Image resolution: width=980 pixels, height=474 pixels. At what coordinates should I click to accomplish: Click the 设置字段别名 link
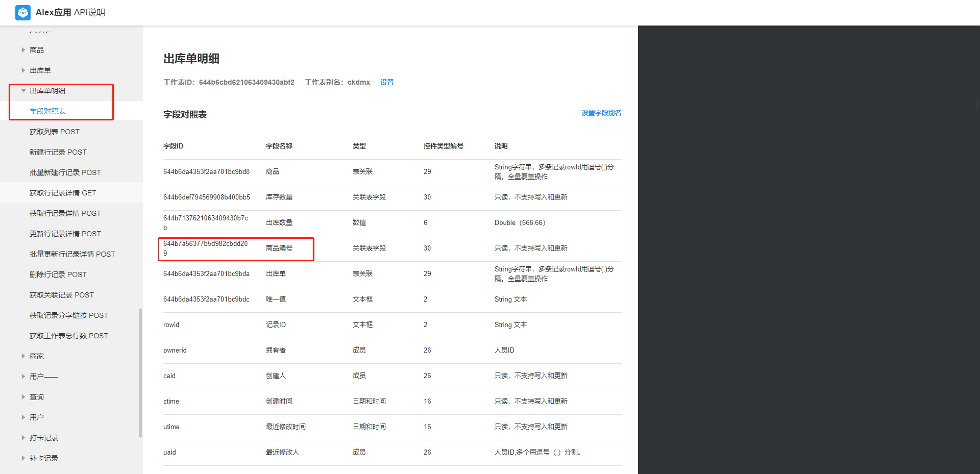pos(601,113)
